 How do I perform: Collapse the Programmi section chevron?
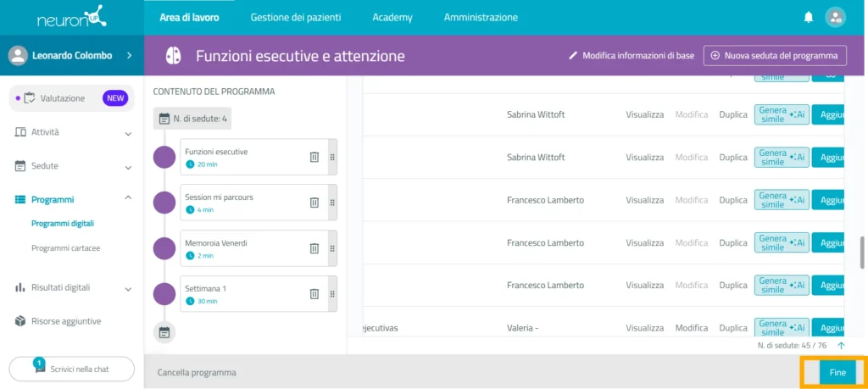coord(128,197)
